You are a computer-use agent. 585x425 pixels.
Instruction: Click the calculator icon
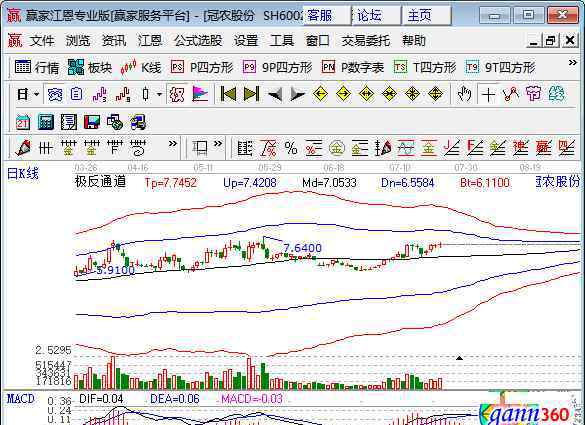pyautogui.click(x=46, y=122)
